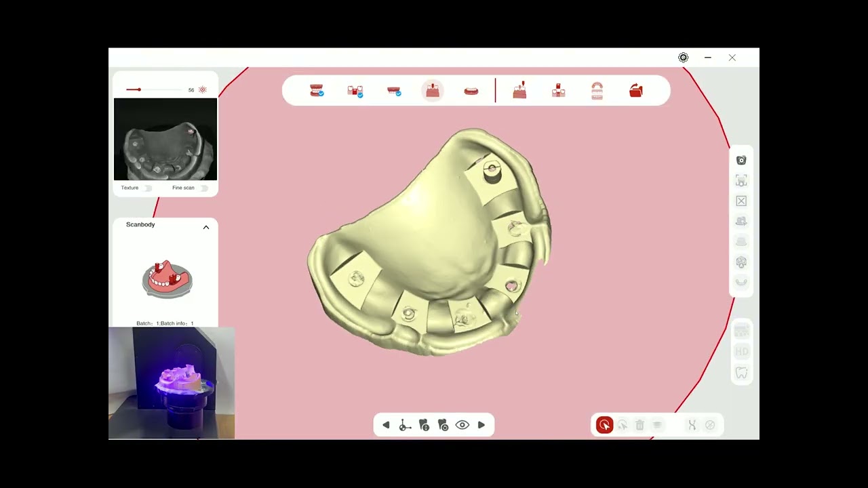The height and width of the screenshot is (488, 868).
Task: Click the HD quality icon
Action: pos(742,352)
